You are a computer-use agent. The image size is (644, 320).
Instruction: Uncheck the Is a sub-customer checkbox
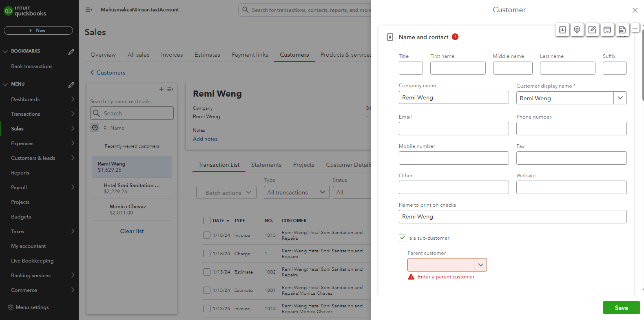[x=403, y=238]
